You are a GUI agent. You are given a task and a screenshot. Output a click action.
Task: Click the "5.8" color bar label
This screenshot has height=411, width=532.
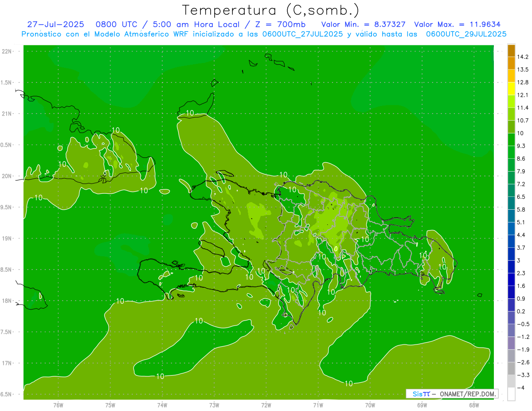click(521, 209)
